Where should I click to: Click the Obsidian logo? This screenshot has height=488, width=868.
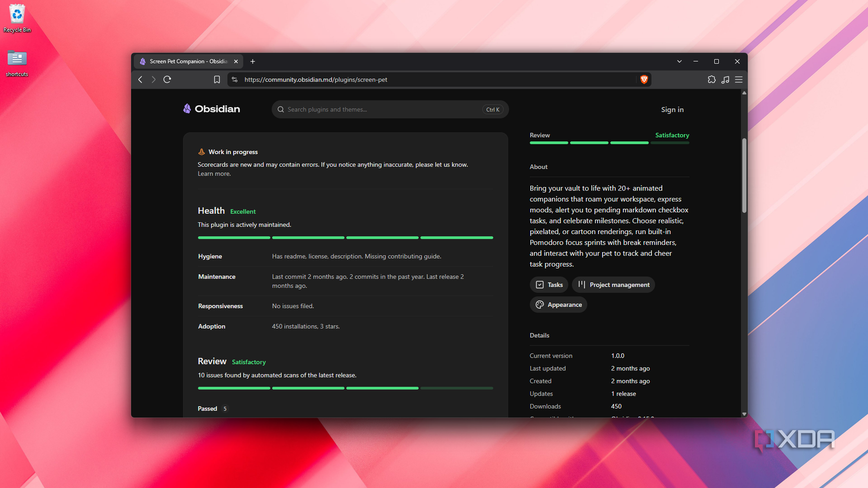pyautogui.click(x=211, y=109)
